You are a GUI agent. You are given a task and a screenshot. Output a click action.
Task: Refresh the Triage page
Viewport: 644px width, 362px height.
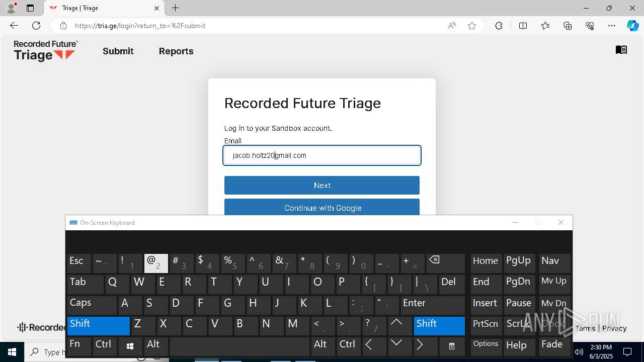pyautogui.click(x=36, y=26)
